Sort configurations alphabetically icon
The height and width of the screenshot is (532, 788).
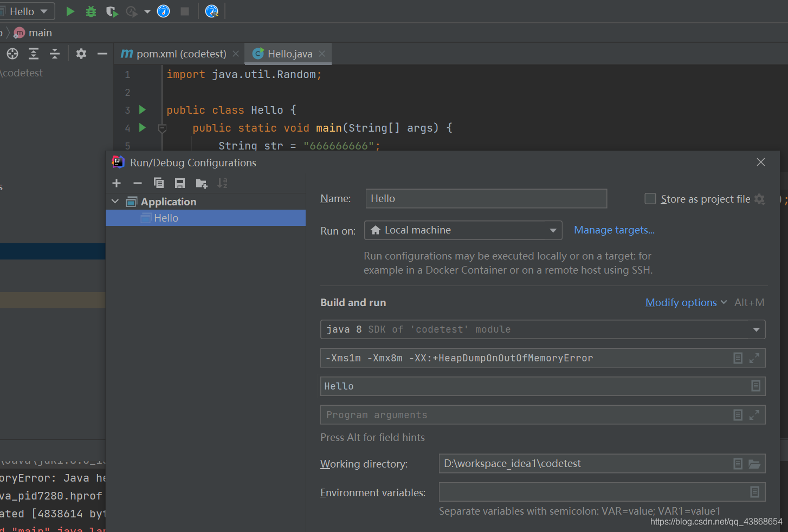pyautogui.click(x=222, y=183)
